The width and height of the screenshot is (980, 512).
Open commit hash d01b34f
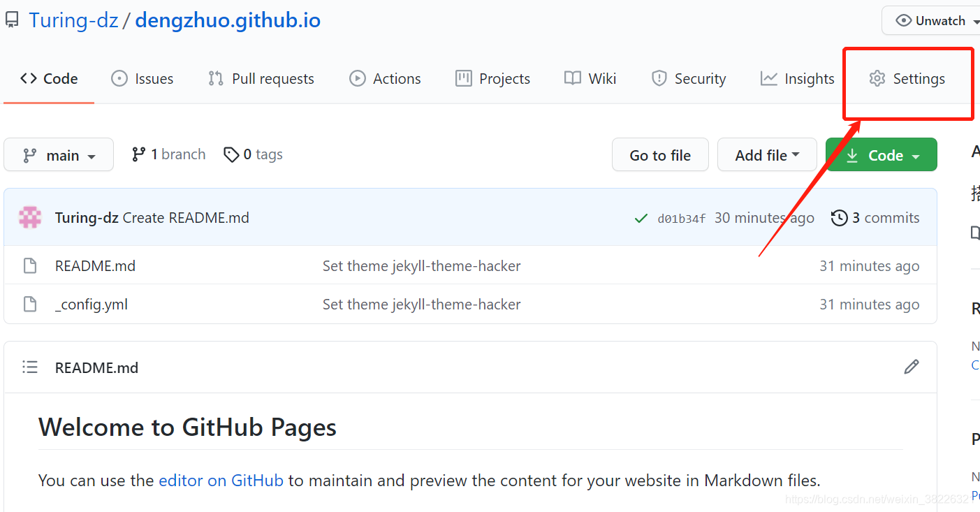click(x=682, y=219)
